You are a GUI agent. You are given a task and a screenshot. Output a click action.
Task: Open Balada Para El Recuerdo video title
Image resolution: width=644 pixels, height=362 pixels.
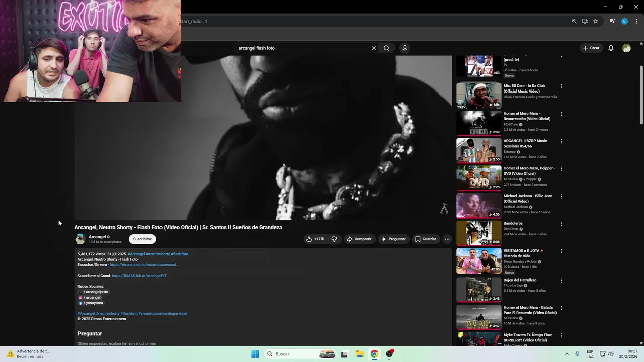click(x=530, y=310)
